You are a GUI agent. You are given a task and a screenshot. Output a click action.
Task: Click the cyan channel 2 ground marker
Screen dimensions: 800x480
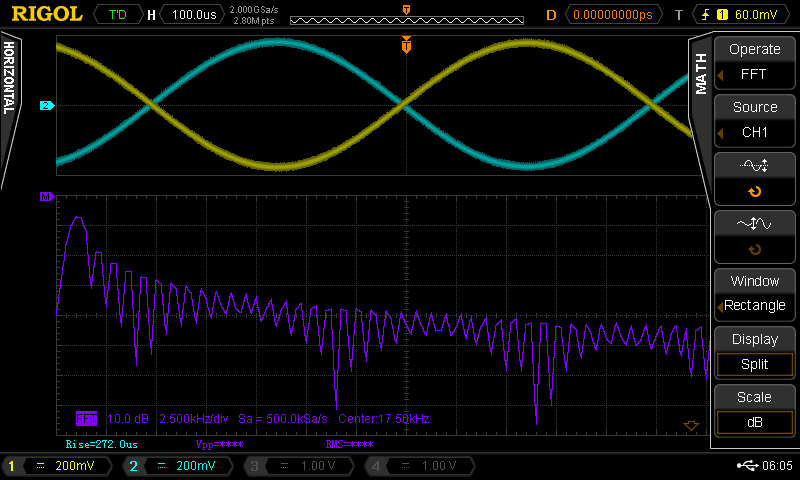pyautogui.click(x=47, y=106)
